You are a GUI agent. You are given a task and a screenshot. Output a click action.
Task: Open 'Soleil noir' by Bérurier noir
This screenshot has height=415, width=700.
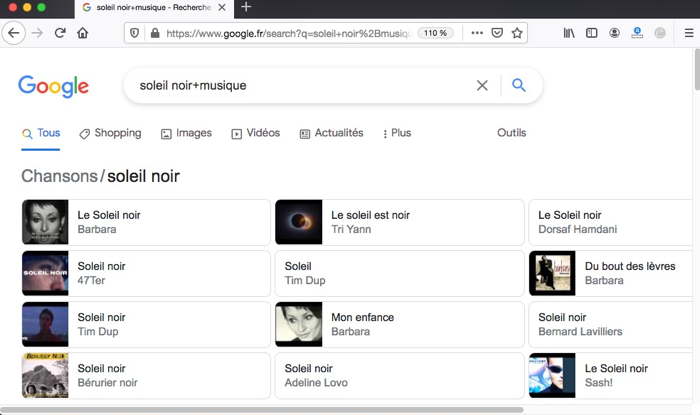point(146,376)
